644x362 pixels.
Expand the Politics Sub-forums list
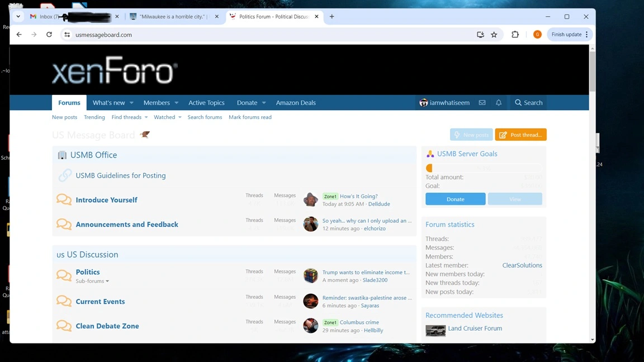click(92, 281)
